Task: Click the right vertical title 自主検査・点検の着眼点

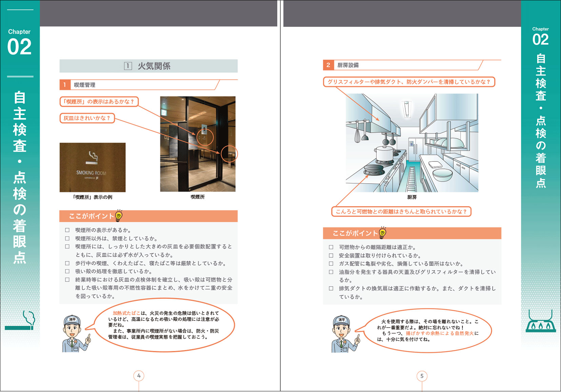Action: [541, 121]
